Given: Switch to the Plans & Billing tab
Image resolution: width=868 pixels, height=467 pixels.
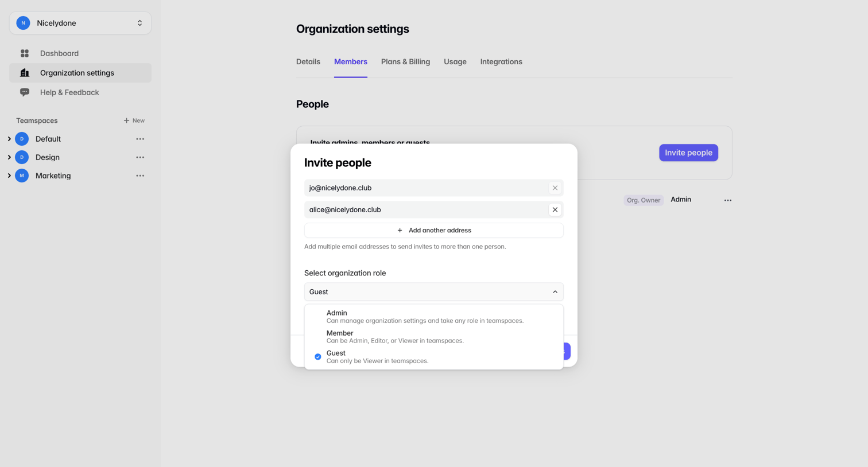Looking at the screenshot, I should [405, 62].
